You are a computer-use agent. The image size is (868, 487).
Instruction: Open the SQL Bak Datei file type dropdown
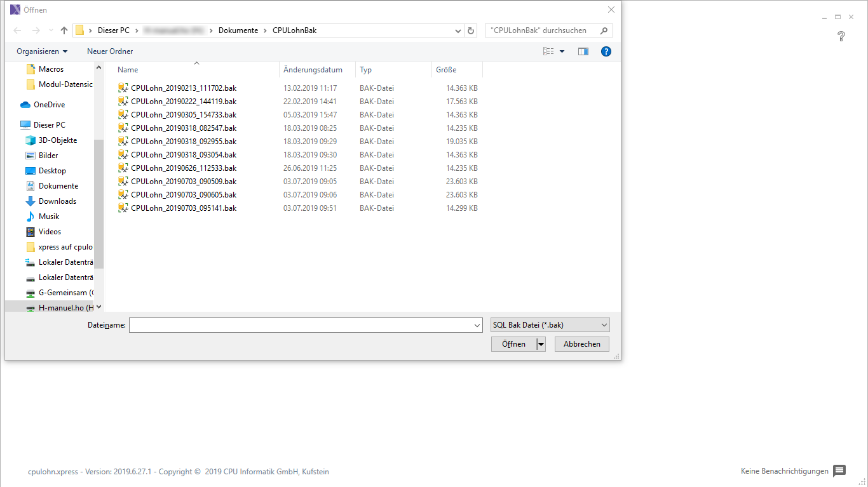coord(604,325)
